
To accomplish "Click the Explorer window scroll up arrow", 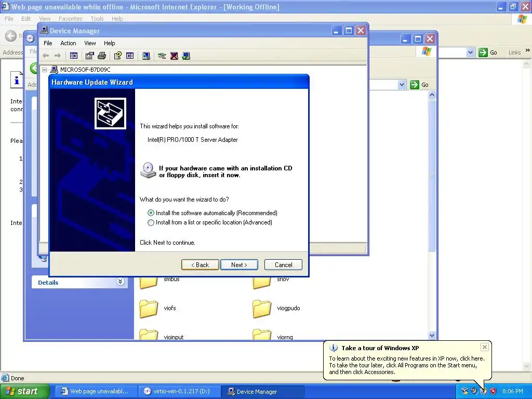I will pos(432,95).
